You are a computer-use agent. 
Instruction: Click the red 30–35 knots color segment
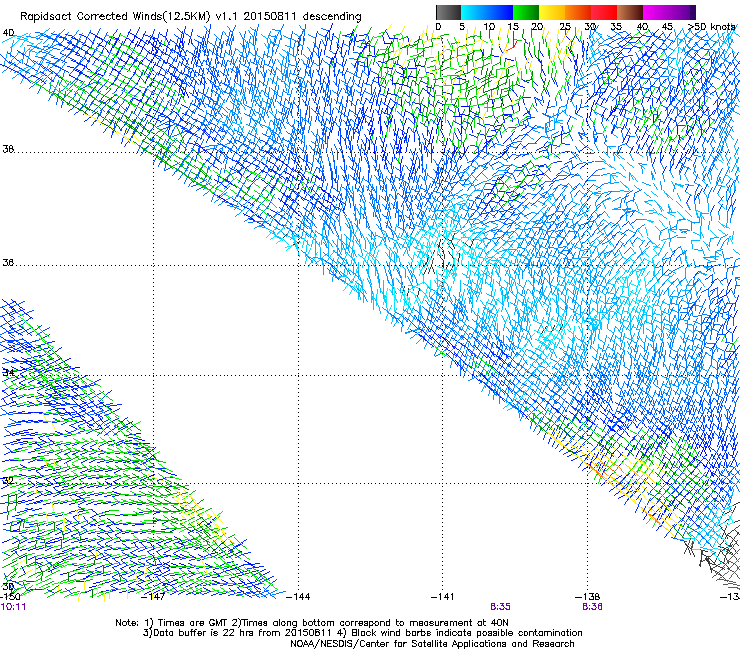(604, 12)
